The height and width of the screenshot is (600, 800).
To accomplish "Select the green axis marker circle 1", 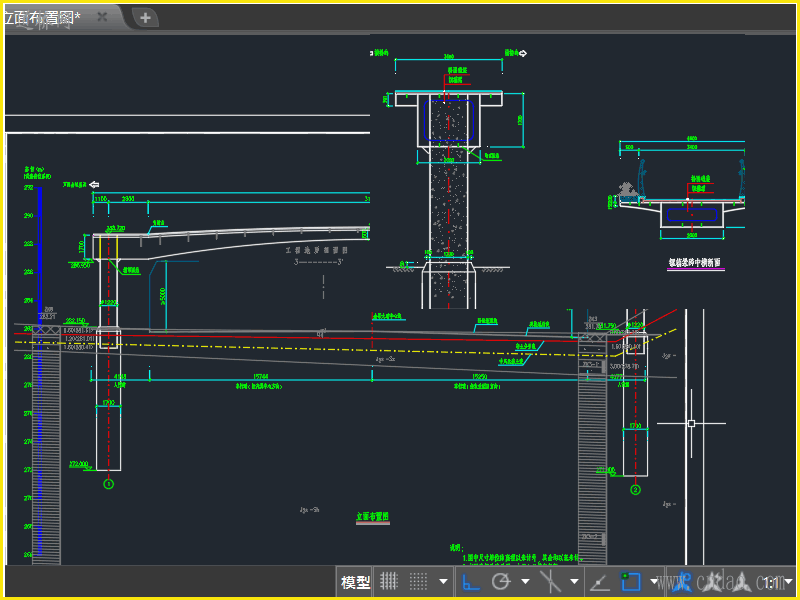I will [x=108, y=484].
